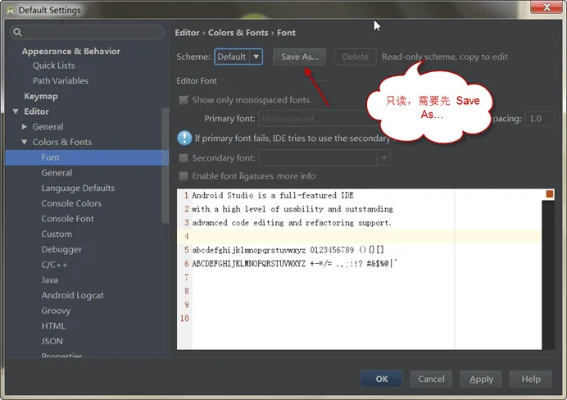Enable the Secondary font checkbox
The image size is (567, 400).
pyautogui.click(x=184, y=158)
